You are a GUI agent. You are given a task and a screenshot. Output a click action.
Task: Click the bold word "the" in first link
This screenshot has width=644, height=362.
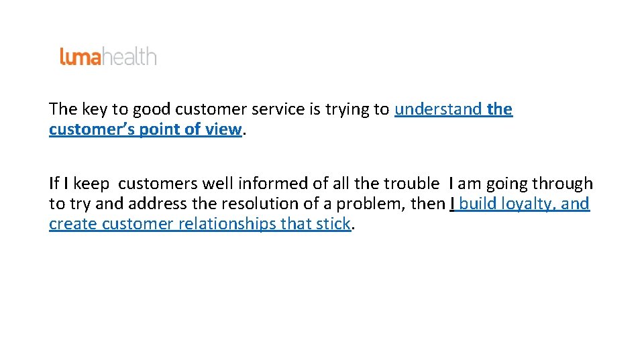(x=499, y=109)
